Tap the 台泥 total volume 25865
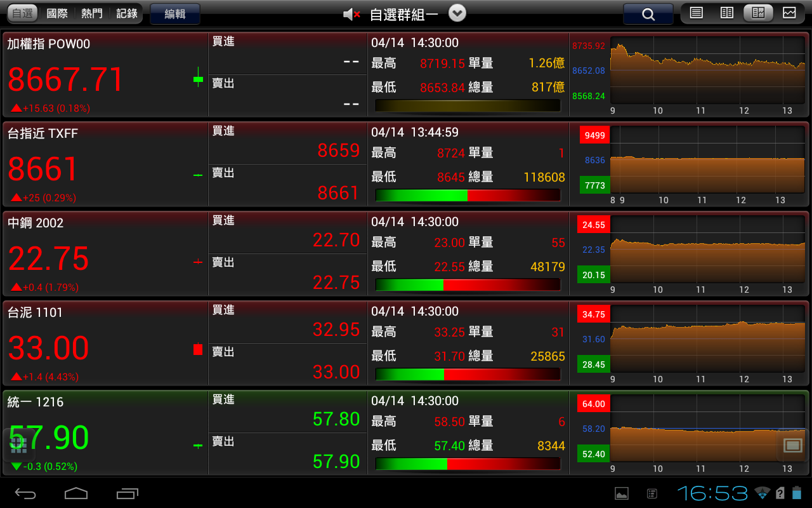This screenshot has height=508, width=812. [x=547, y=356]
